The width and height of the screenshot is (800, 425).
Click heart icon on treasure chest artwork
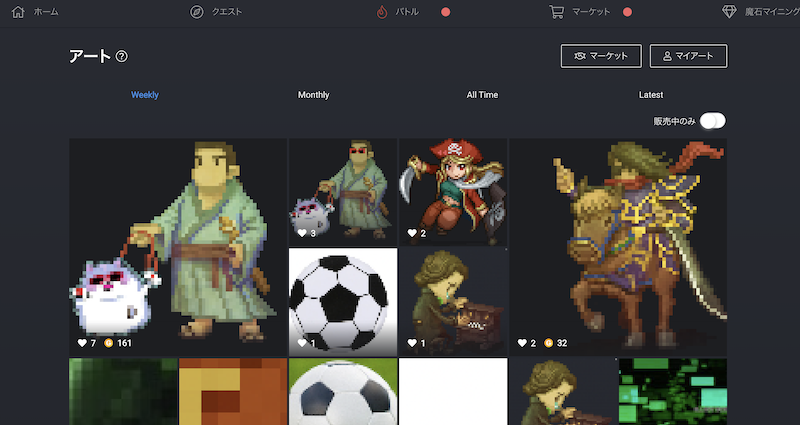click(412, 343)
